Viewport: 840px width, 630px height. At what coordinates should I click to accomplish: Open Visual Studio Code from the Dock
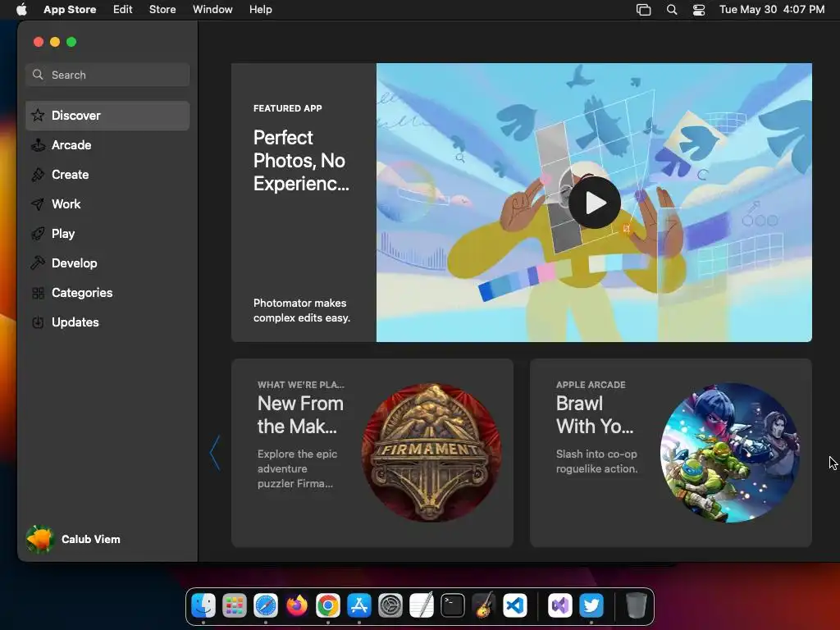pos(515,606)
